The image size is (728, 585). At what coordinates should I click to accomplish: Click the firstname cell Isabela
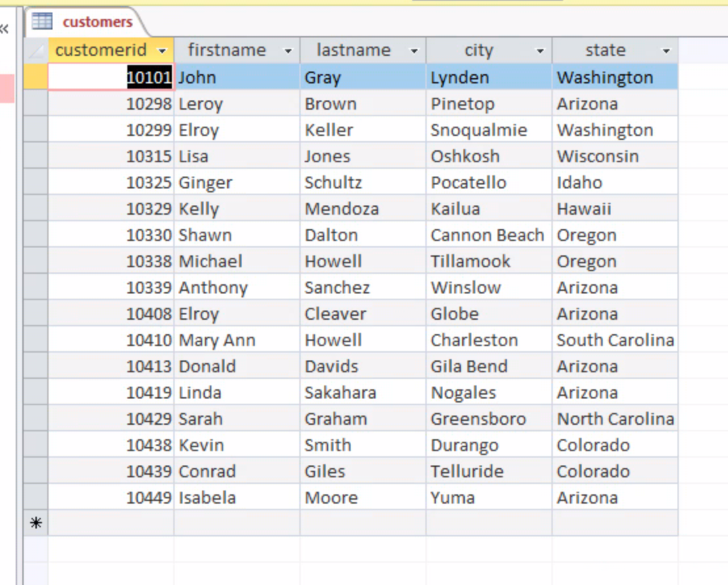[237, 497]
